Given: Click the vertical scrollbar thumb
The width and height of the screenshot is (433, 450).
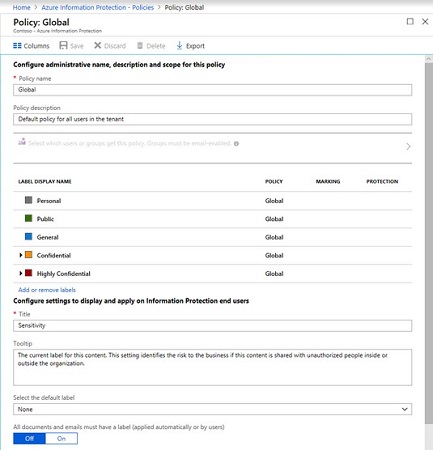Looking at the screenshot, I should [x=429, y=243].
